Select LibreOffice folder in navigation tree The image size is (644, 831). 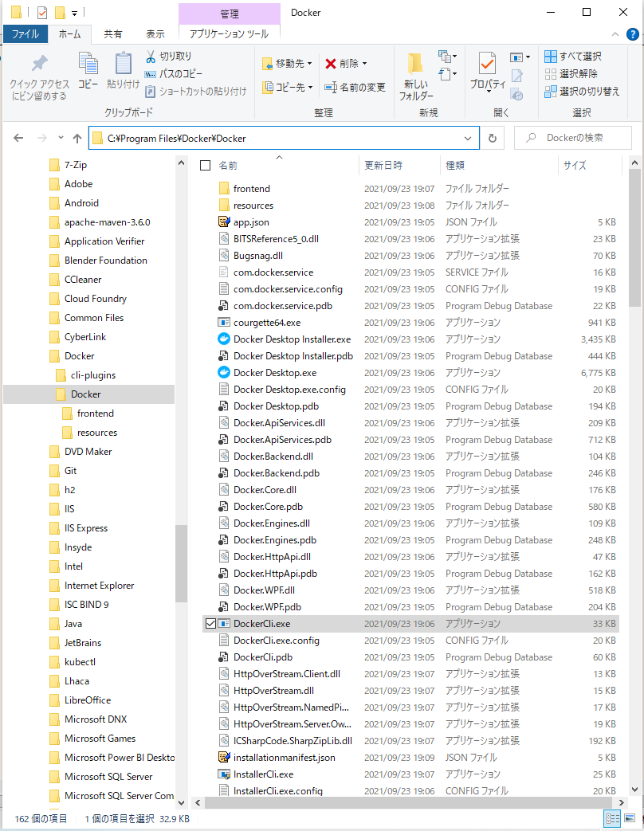coord(88,700)
